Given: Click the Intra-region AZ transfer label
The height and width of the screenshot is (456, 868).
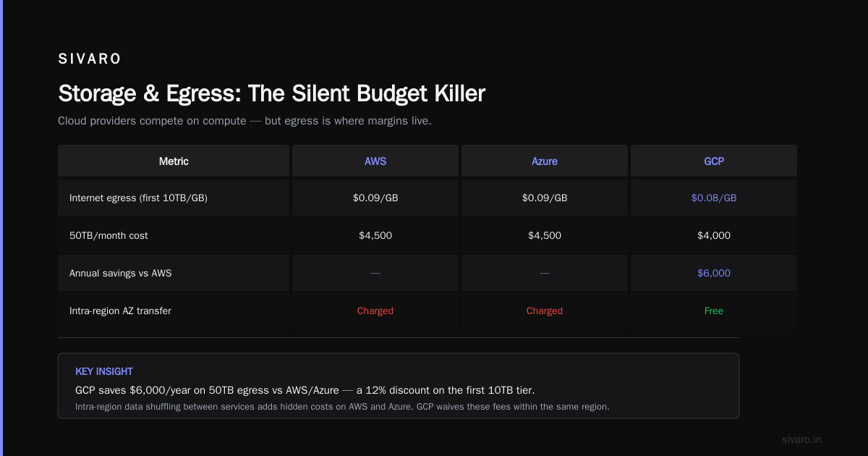Looking at the screenshot, I should click(x=120, y=311).
